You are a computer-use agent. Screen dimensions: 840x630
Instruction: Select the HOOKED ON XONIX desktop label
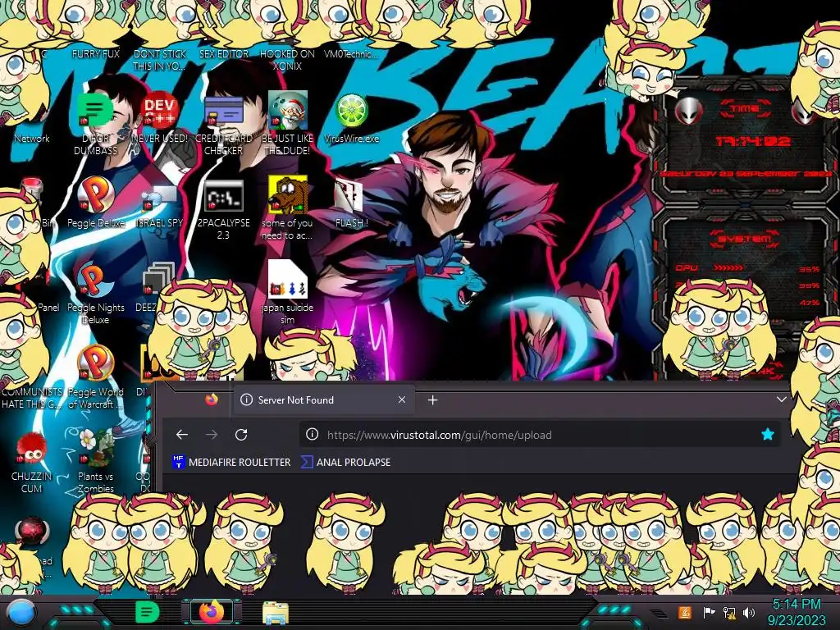[x=288, y=60]
